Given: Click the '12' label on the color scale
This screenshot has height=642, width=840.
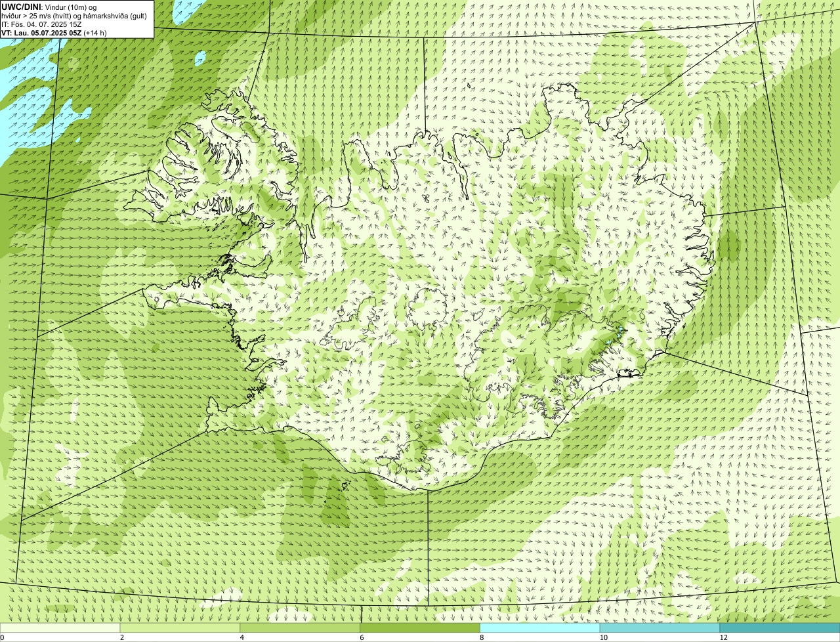Looking at the screenshot, I should [x=723, y=637].
